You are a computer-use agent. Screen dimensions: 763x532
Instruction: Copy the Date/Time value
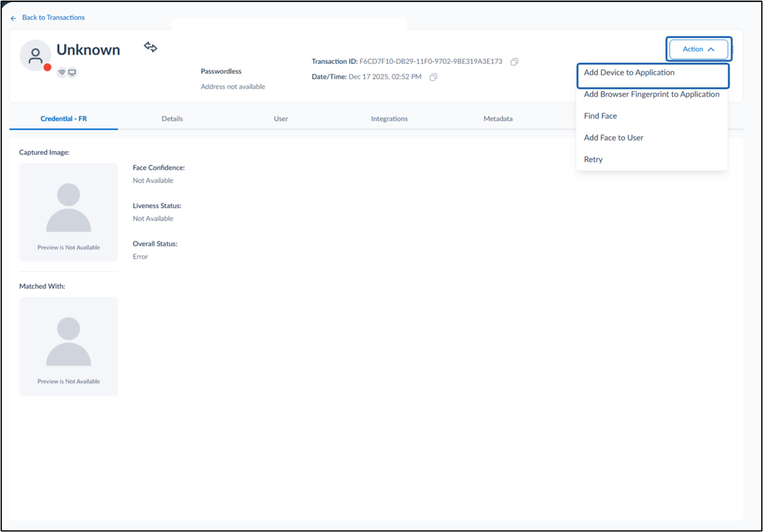click(433, 77)
